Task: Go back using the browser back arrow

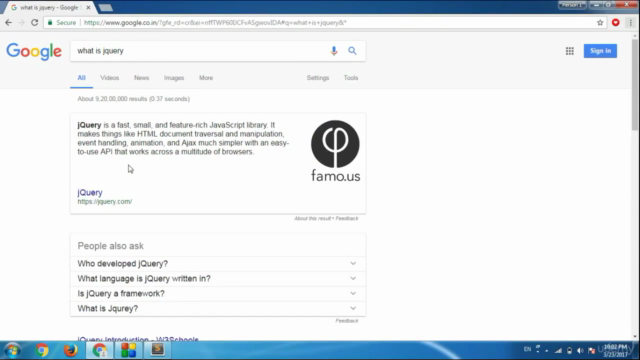Action: (x=8, y=22)
